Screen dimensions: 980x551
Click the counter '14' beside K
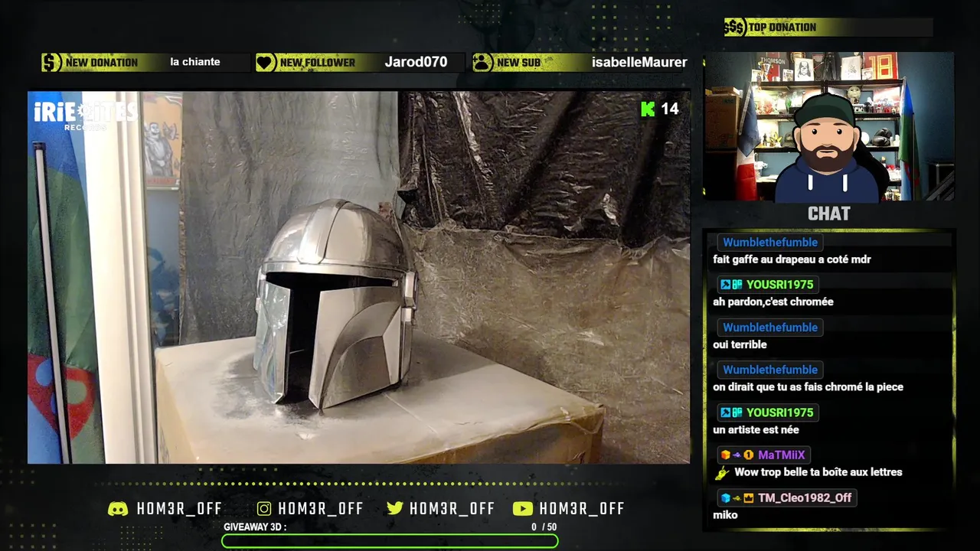coord(670,109)
